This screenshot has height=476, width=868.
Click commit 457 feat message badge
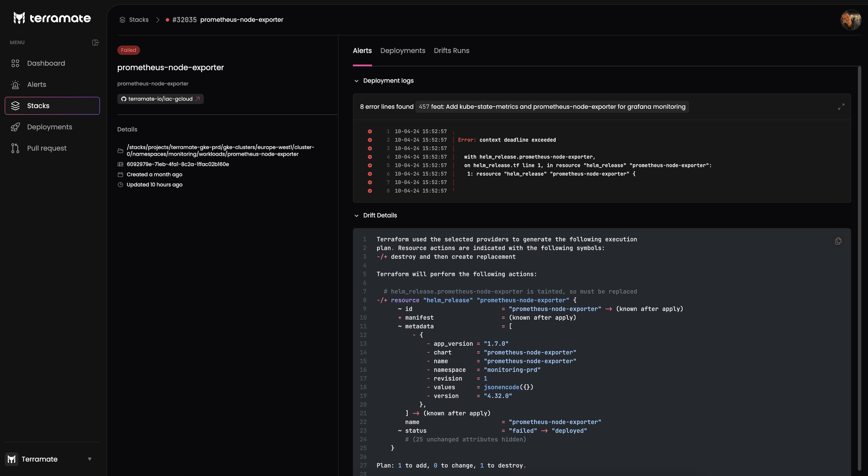tap(552, 107)
